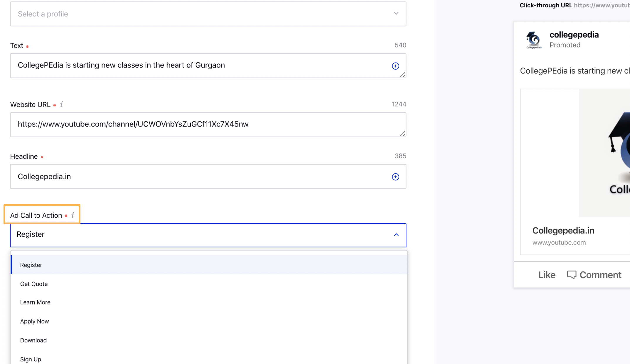630x364 pixels.
Task: Click the Headline field label
Action: click(x=24, y=156)
